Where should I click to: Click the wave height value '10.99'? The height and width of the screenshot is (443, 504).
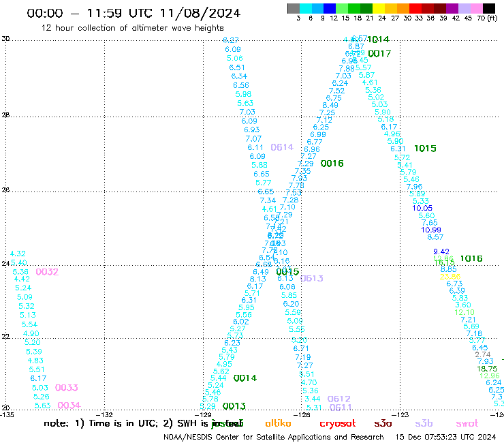pyautogui.click(x=431, y=230)
